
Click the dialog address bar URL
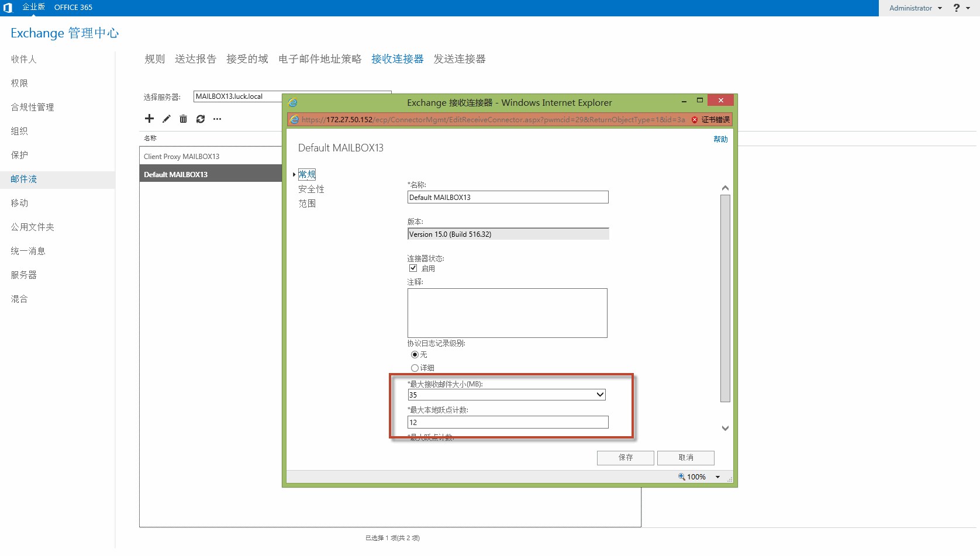click(493, 120)
